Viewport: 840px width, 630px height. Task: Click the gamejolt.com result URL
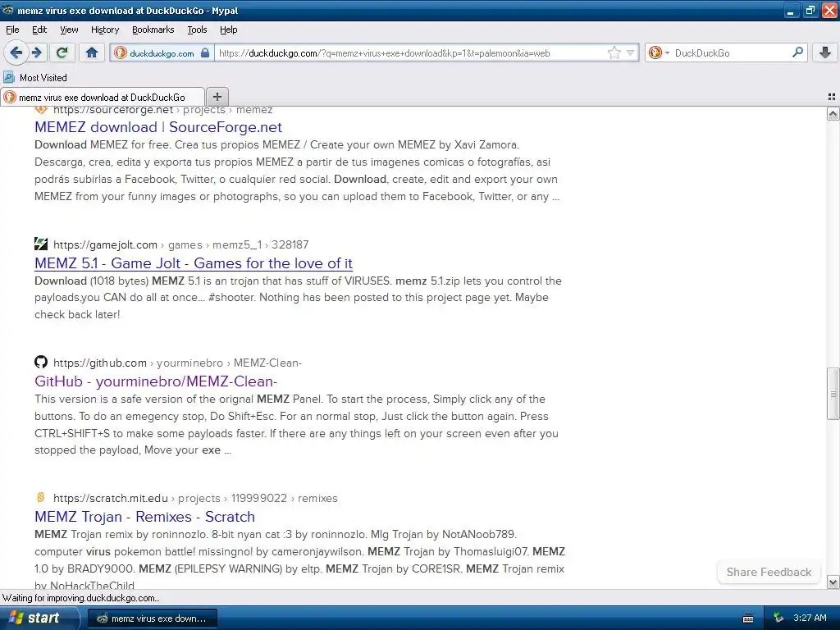tap(180, 244)
